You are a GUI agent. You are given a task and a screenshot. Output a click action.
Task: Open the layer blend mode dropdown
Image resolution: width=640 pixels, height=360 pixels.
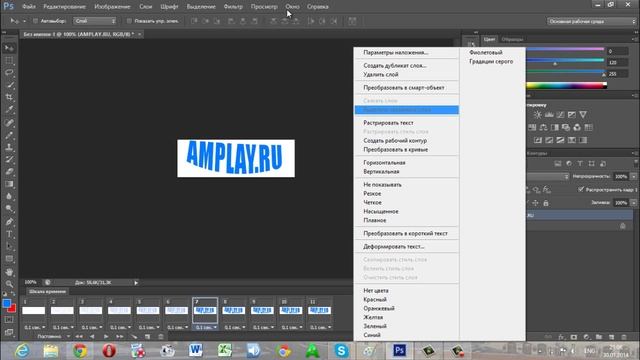(548, 176)
